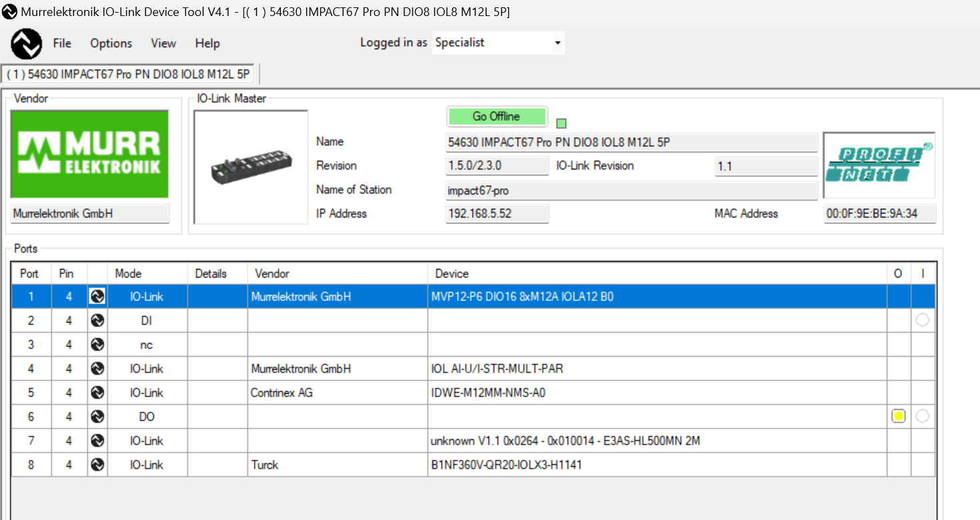Click the port 7 Murrelektronik icon

(x=97, y=441)
